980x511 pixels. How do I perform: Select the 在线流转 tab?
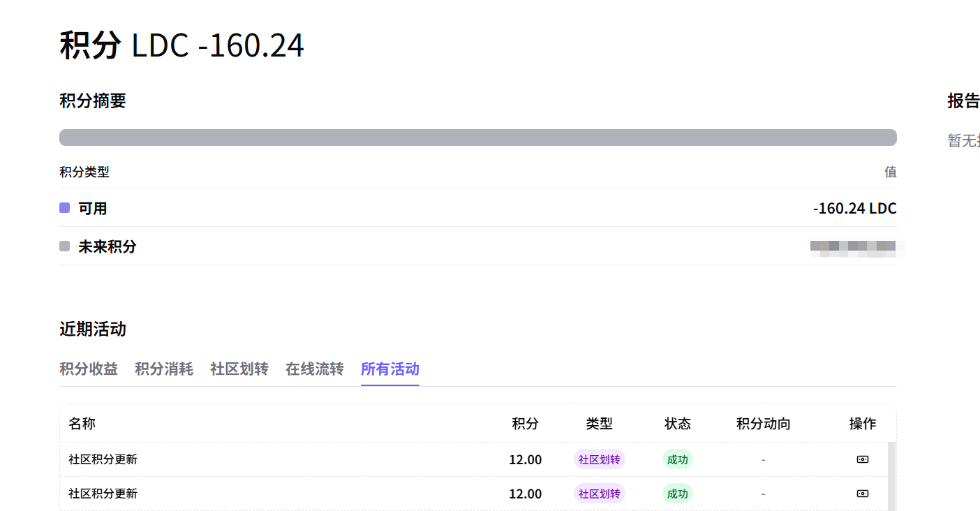coord(315,369)
